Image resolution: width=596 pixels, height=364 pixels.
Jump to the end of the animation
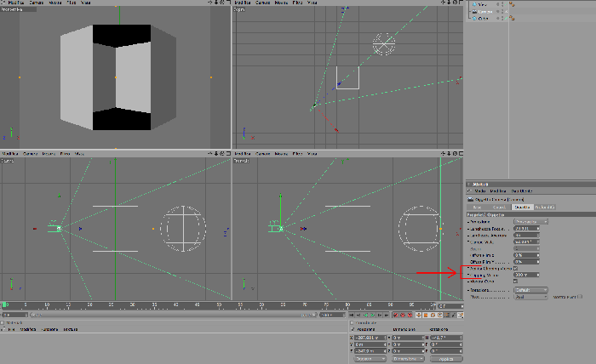[x=387, y=315]
